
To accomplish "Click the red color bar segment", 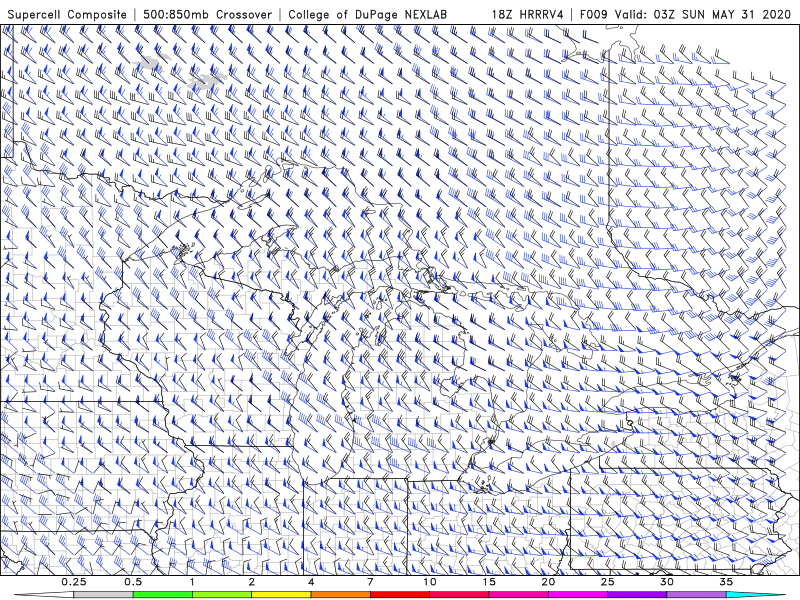I will coord(400,595).
